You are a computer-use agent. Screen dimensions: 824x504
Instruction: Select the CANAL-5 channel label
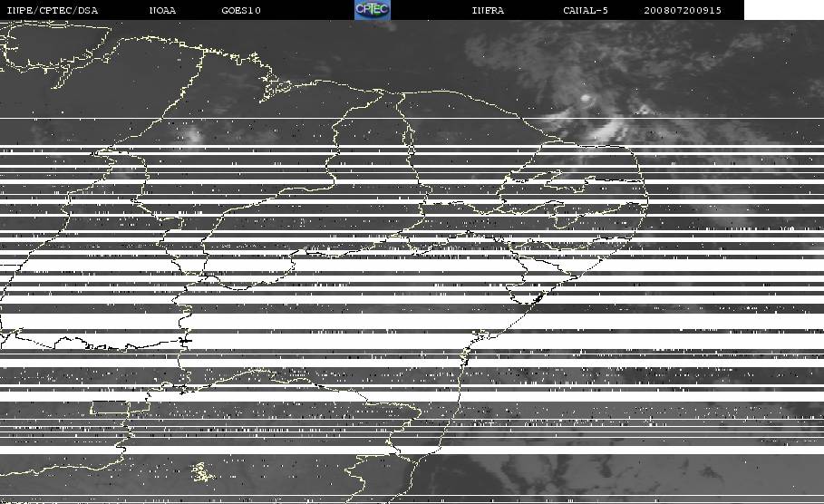pyautogui.click(x=585, y=10)
